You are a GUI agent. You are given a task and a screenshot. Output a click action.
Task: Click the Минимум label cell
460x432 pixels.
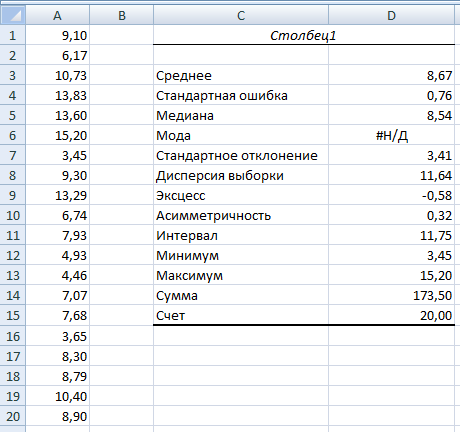[241, 255]
